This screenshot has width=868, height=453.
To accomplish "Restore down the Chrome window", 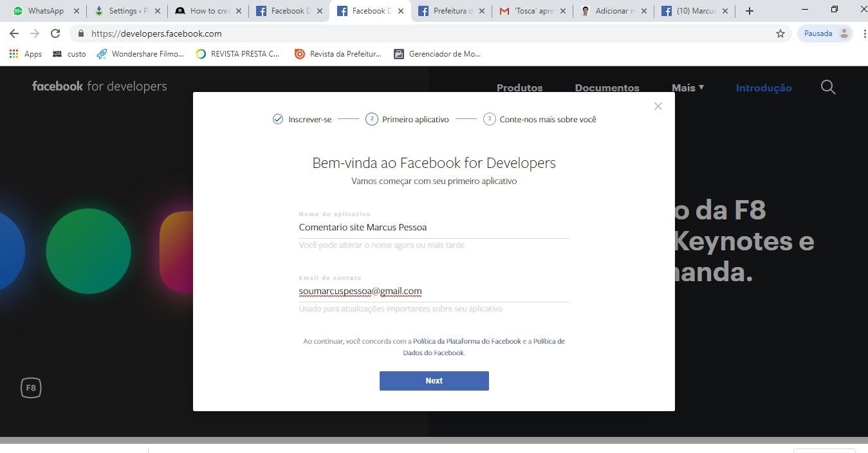I will tap(835, 9).
